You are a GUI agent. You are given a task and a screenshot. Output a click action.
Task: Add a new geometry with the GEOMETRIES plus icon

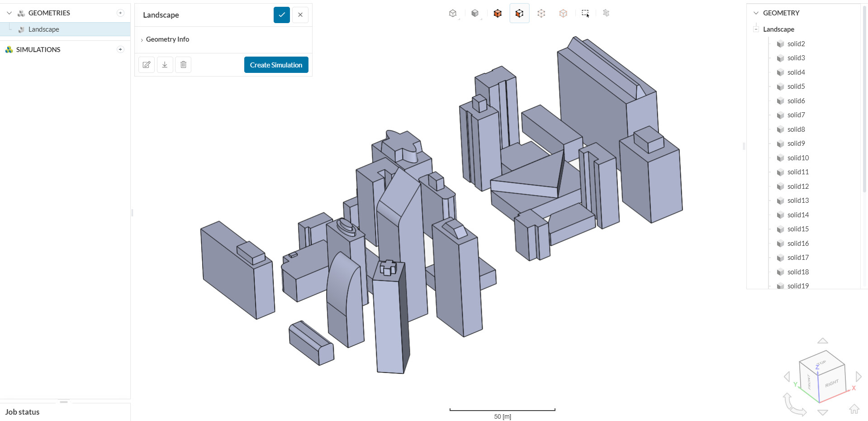click(x=120, y=13)
